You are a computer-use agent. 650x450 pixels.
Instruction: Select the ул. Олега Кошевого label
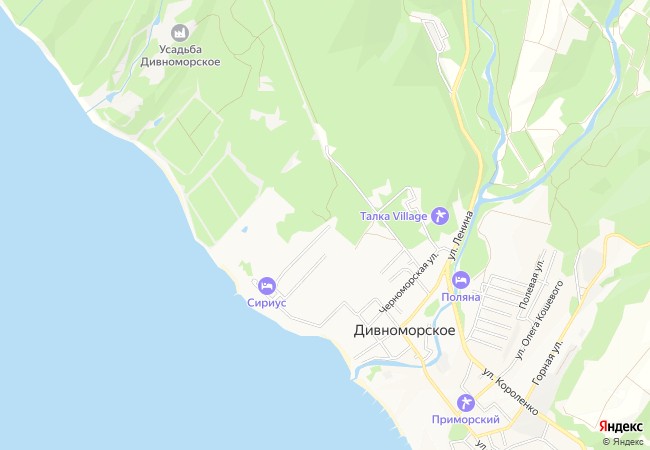pyautogui.click(x=539, y=320)
